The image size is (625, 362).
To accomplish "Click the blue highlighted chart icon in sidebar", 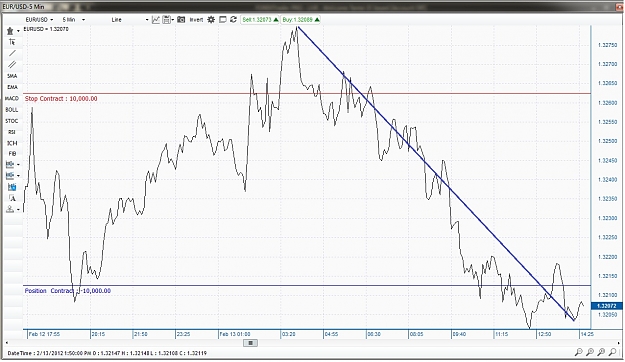I will pos(12,187).
